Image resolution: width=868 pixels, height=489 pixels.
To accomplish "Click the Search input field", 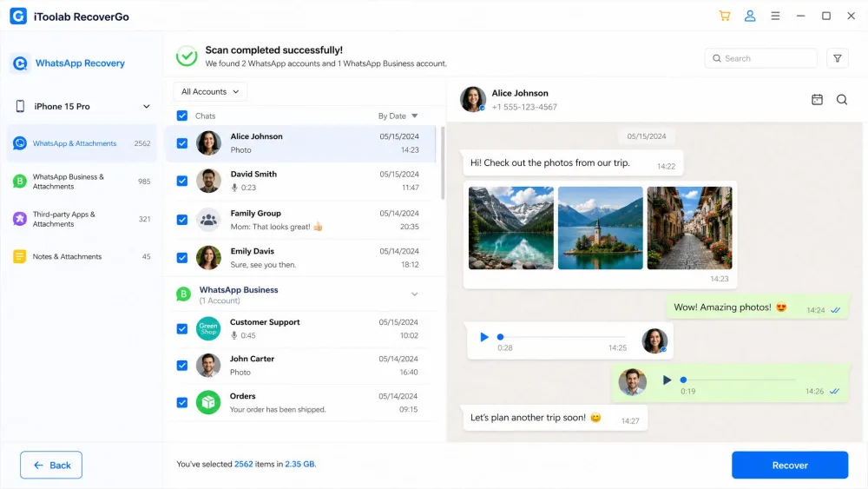I will click(x=760, y=58).
